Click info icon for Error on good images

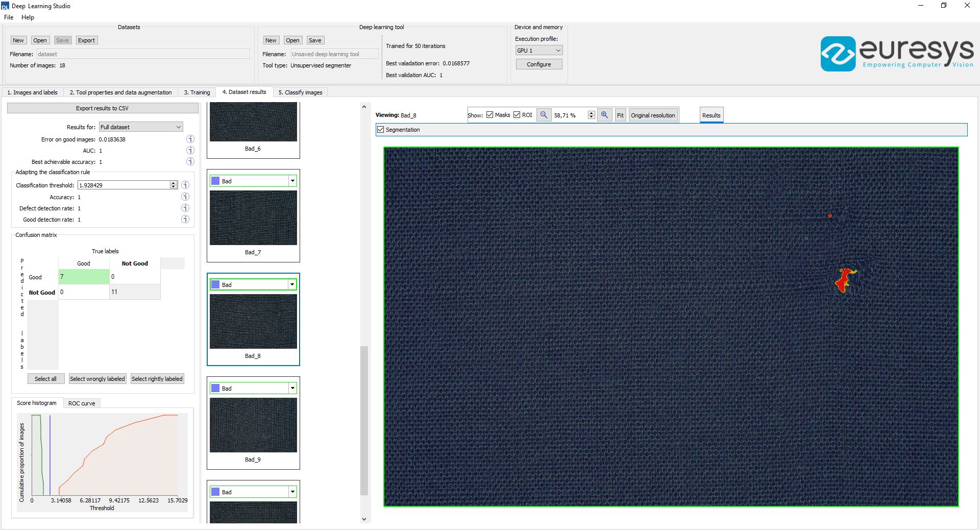click(190, 139)
